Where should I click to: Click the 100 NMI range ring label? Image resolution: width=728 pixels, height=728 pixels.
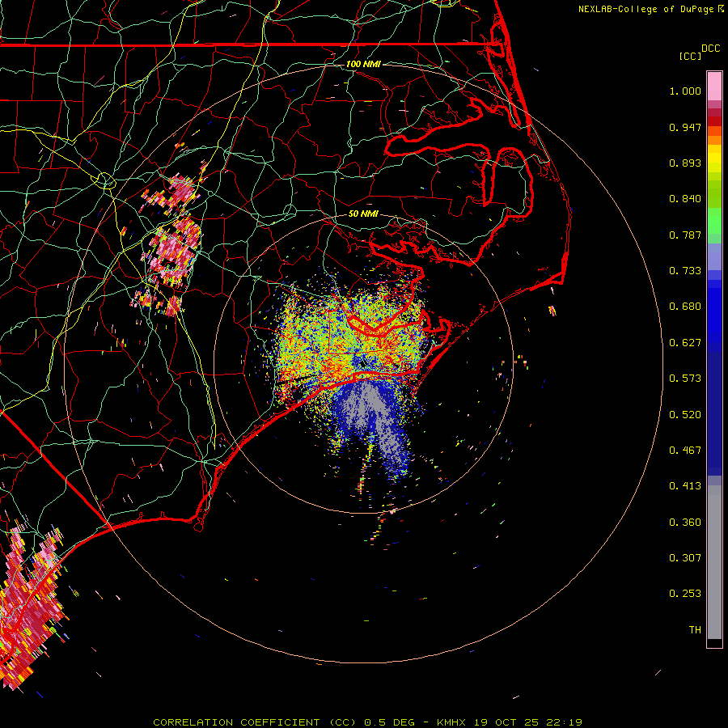point(363,64)
